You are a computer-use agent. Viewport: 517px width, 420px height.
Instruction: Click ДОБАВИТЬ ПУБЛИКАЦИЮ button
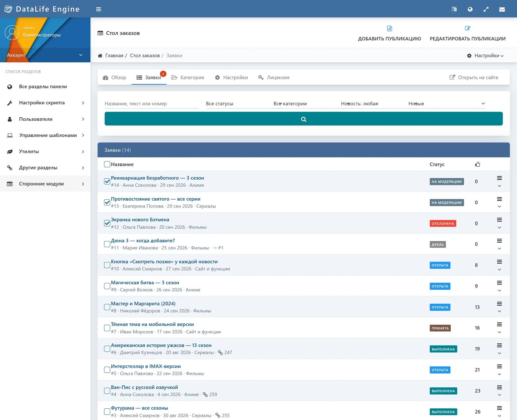coord(389,34)
